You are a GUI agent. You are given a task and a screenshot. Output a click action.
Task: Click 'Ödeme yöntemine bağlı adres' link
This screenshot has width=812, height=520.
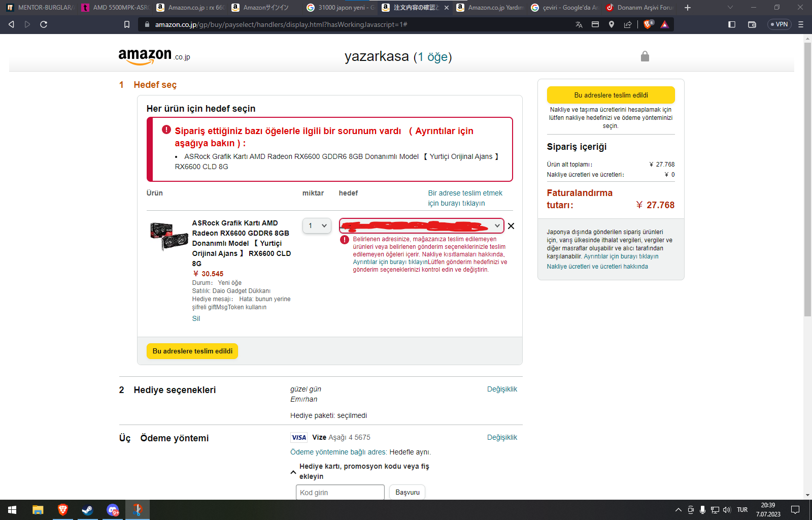click(x=339, y=452)
